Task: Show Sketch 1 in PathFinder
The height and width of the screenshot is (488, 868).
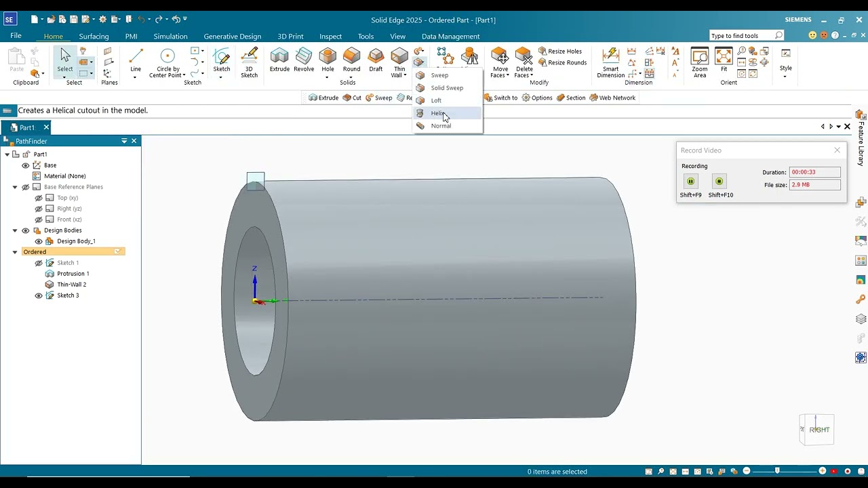Action: (x=39, y=263)
